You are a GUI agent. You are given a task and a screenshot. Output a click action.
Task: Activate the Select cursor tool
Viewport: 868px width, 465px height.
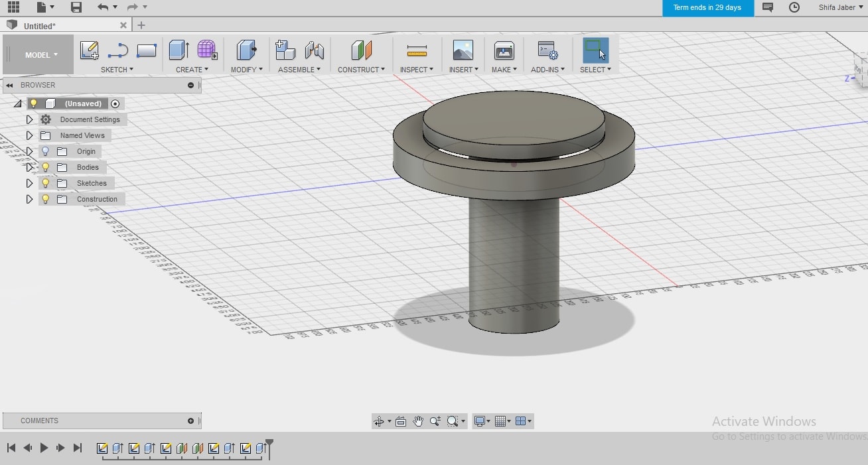[x=595, y=50]
